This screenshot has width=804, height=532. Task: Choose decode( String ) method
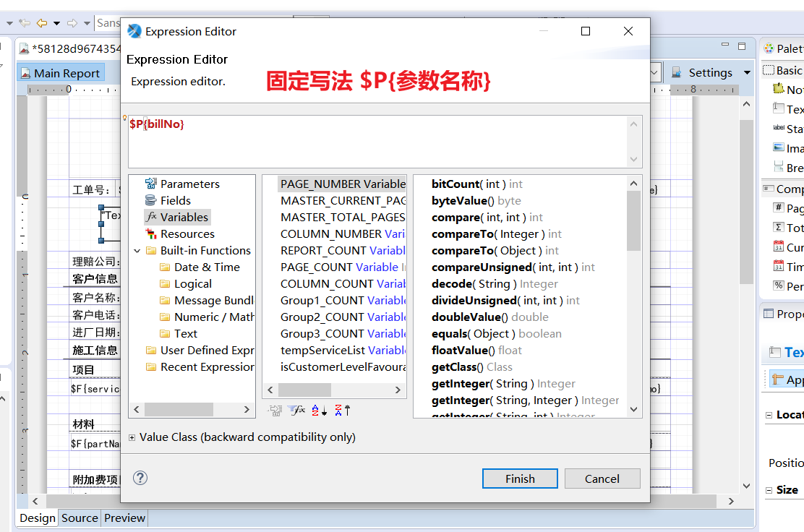click(495, 284)
